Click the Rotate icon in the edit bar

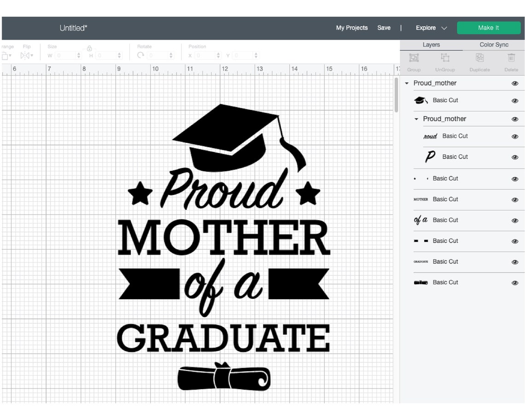coord(141,55)
